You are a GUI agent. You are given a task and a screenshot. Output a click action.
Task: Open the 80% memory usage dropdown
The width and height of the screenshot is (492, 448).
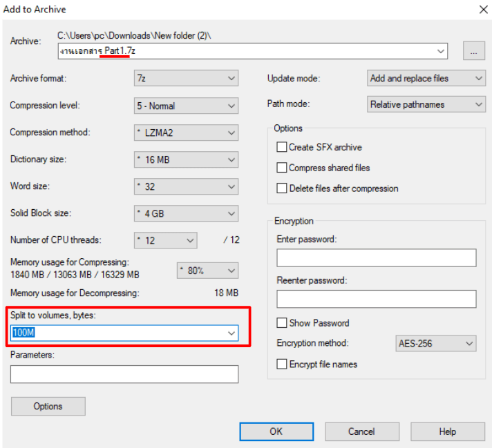[x=207, y=270]
